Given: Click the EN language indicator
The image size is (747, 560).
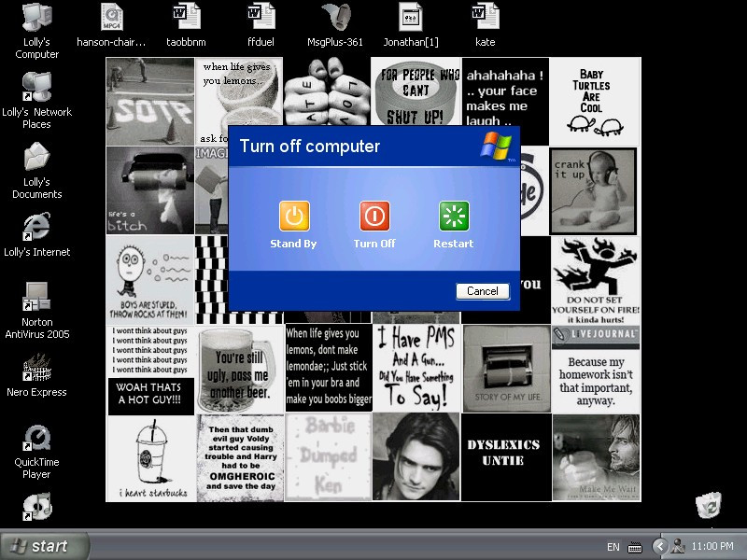Looking at the screenshot, I should (613, 547).
